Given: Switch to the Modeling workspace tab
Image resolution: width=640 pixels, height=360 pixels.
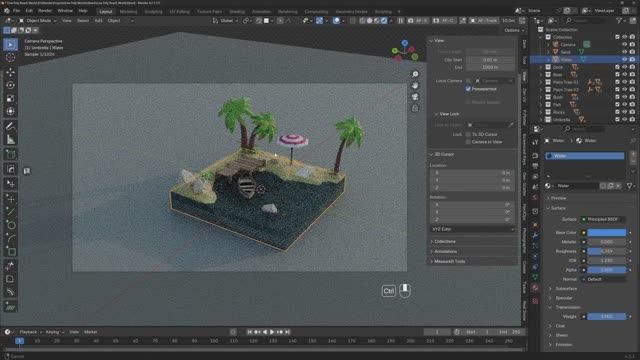Looking at the screenshot, I should pyautogui.click(x=129, y=11).
